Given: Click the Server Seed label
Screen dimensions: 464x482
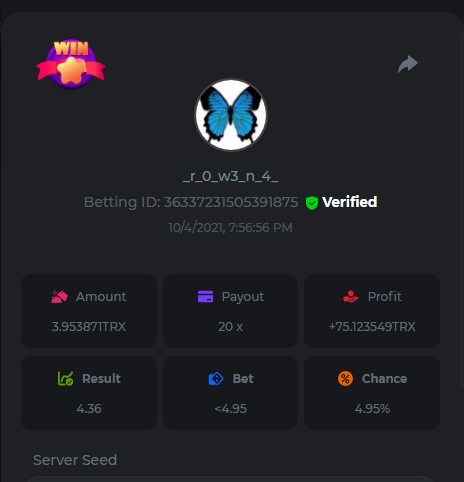Looking at the screenshot, I should coord(75,460).
